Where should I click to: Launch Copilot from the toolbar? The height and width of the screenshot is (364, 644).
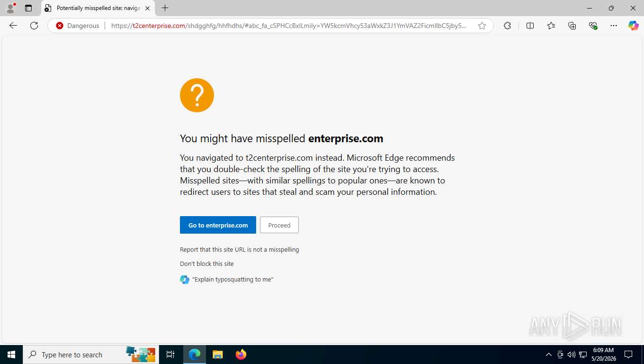(633, 26)
